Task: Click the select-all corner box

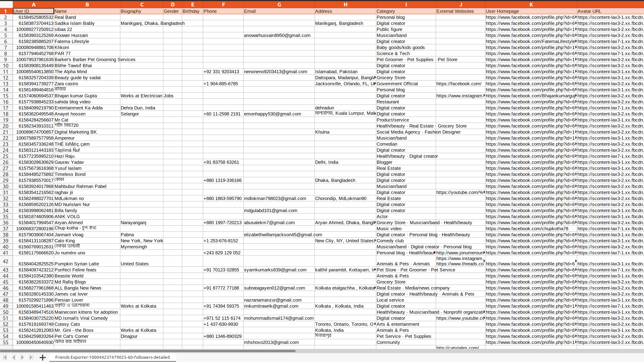Action: [6, 4]
